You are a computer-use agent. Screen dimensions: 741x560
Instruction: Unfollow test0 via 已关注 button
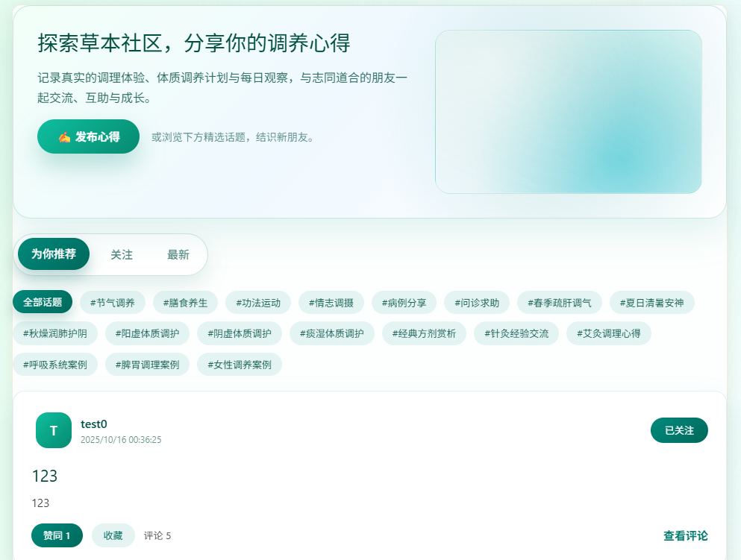[x=679, y=430]
